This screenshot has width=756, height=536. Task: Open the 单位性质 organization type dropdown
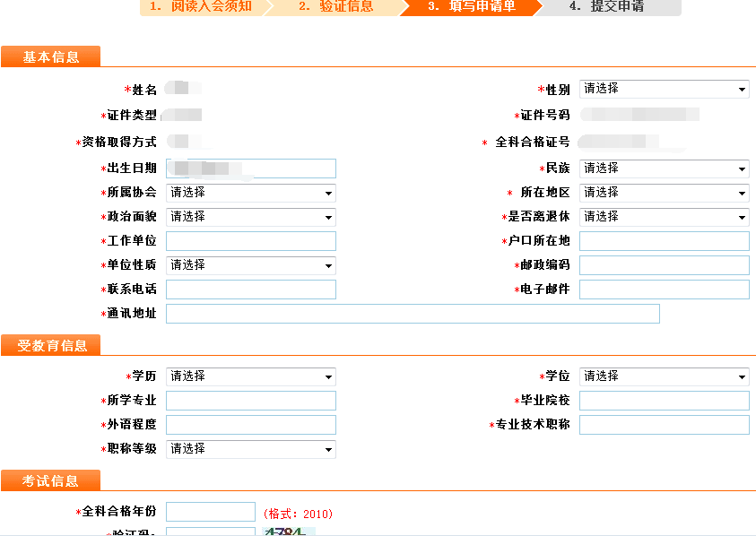coord(250,265)
